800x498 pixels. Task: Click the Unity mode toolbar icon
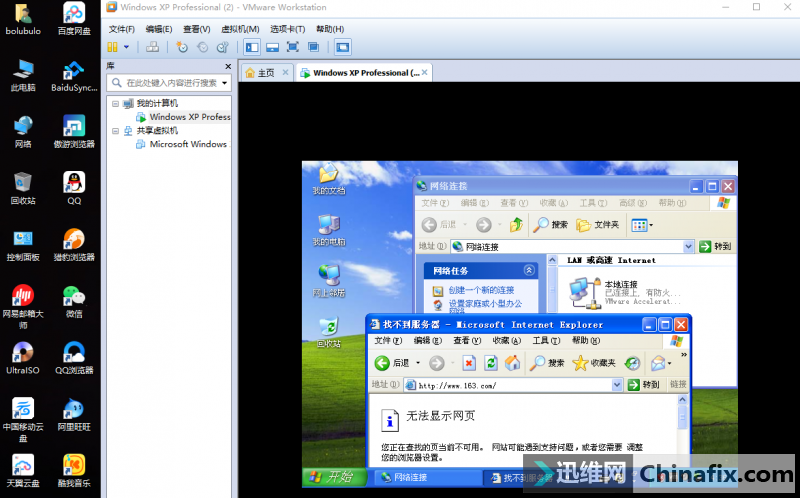(313, 47)
